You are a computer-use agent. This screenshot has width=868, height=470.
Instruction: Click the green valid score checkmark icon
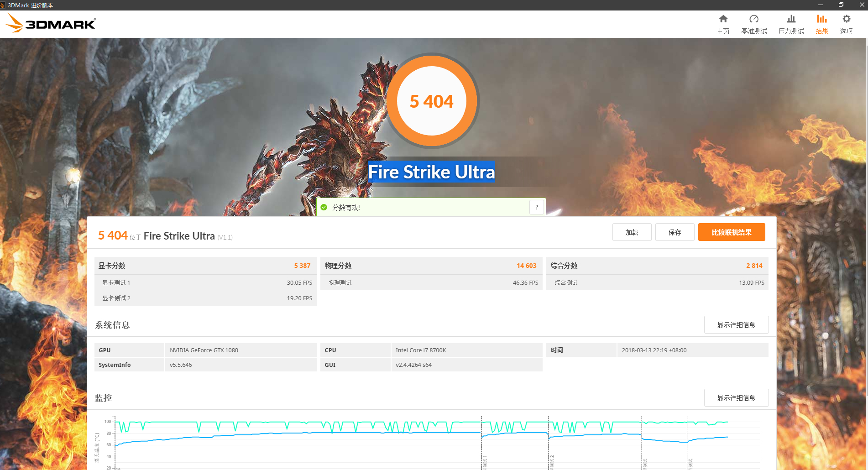click(x=324, y=207)
